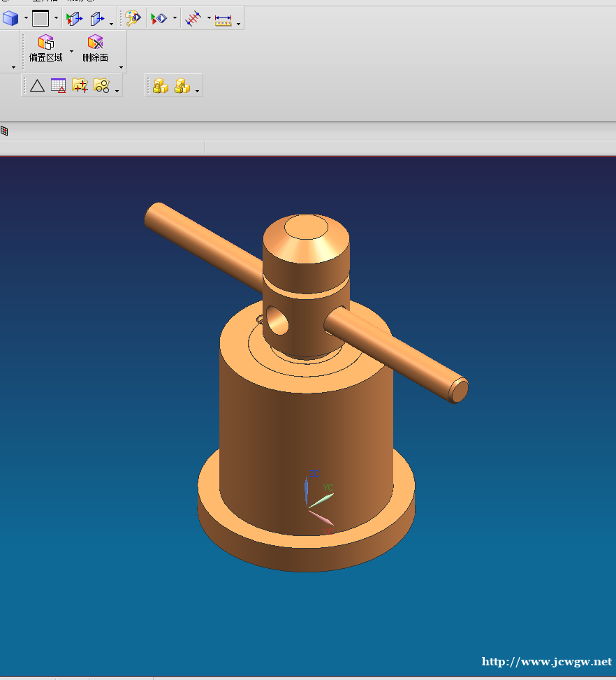This screenshot has width=616, height=680.
Task: Select the 删除面 (Delete Face) tool
Action: tap(95, 49)
